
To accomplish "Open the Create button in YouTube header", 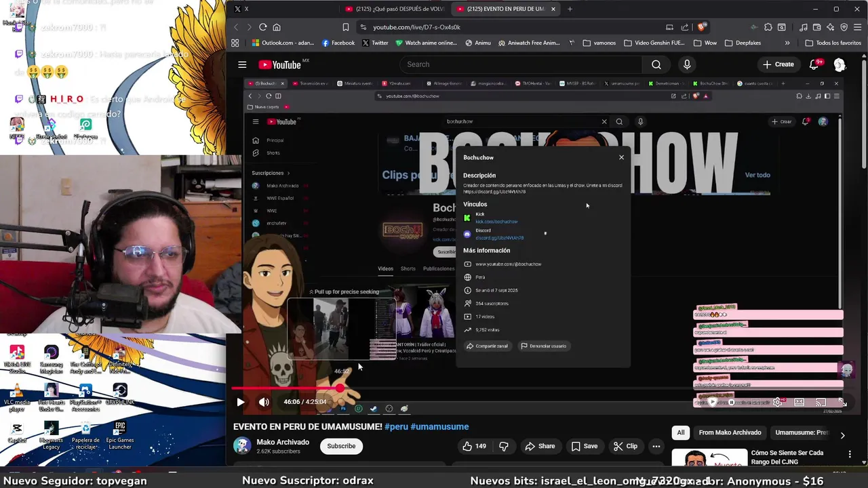I will tap(778, 64).
